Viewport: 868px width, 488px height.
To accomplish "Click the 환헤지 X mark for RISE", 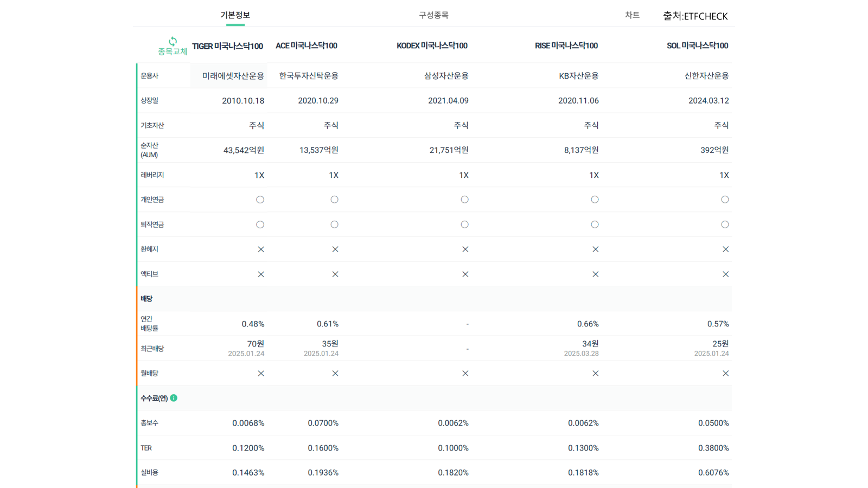I will 596,249.
